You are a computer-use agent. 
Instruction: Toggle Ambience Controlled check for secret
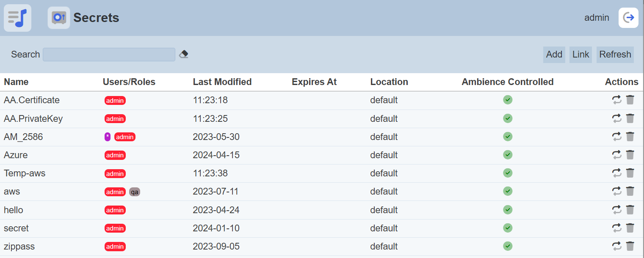[508, 228]
